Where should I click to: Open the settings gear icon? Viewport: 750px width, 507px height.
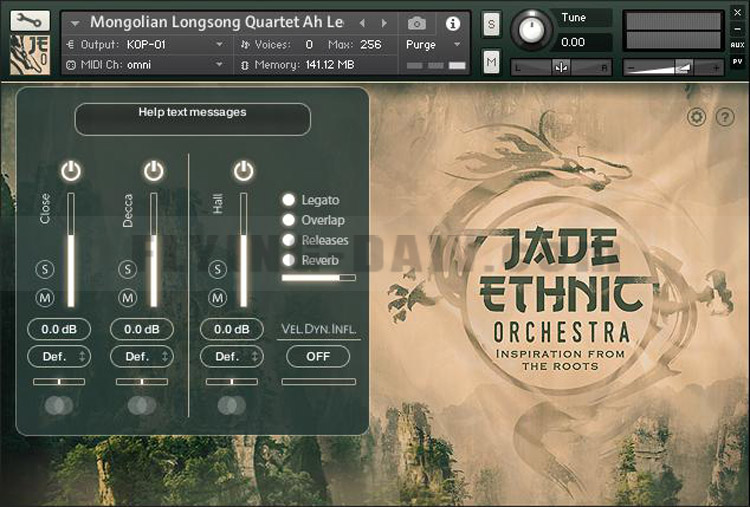pyautogui.click(x=696, y=117)
